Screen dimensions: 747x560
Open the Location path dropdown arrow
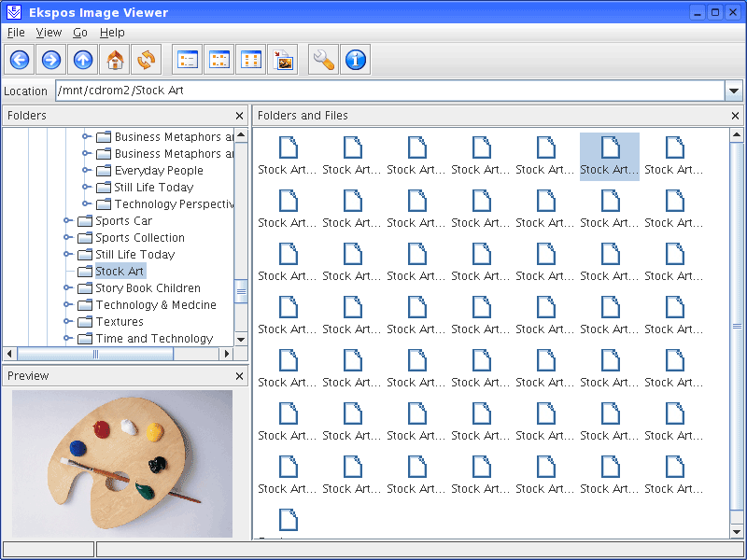734,91
